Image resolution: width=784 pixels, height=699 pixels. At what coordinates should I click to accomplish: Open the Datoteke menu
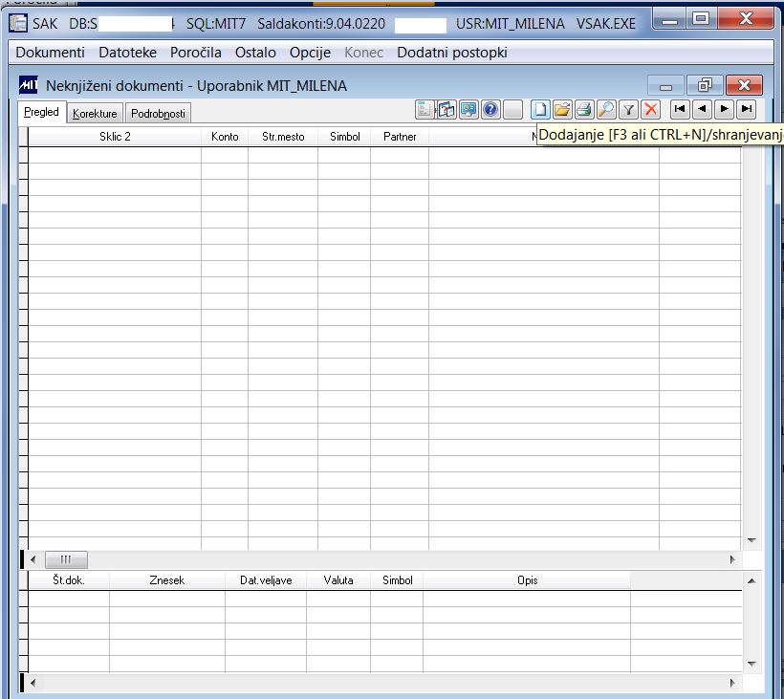(127, 53)
